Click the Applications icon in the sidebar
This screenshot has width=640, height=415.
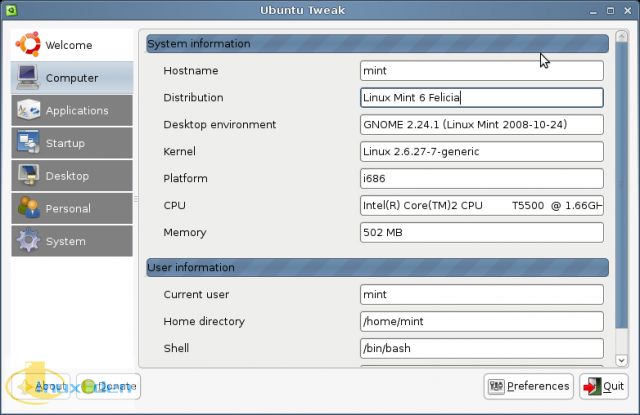28,110
